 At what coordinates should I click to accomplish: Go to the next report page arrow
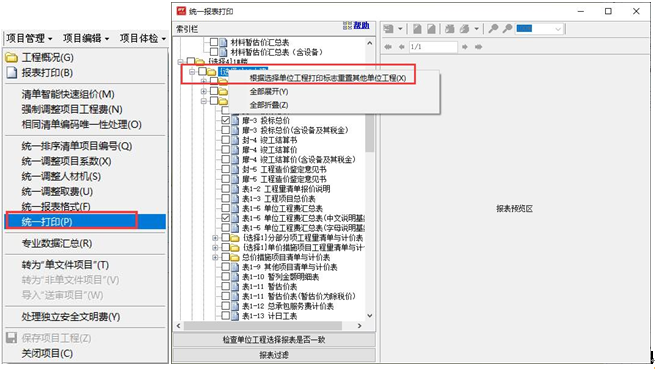[x=465, y=47]
